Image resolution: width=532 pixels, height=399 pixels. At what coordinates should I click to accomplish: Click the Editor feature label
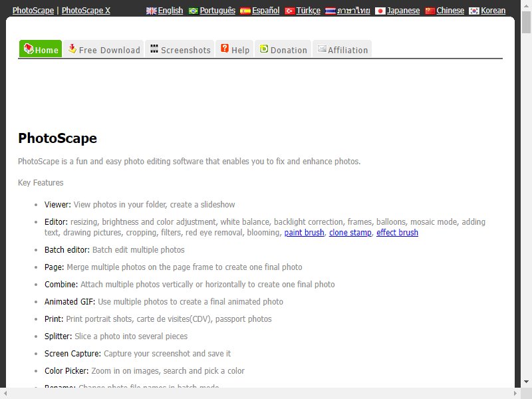pos(56,222)
